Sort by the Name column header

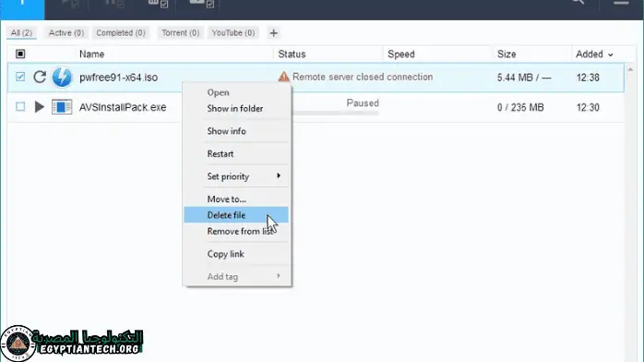click(91, 54)
